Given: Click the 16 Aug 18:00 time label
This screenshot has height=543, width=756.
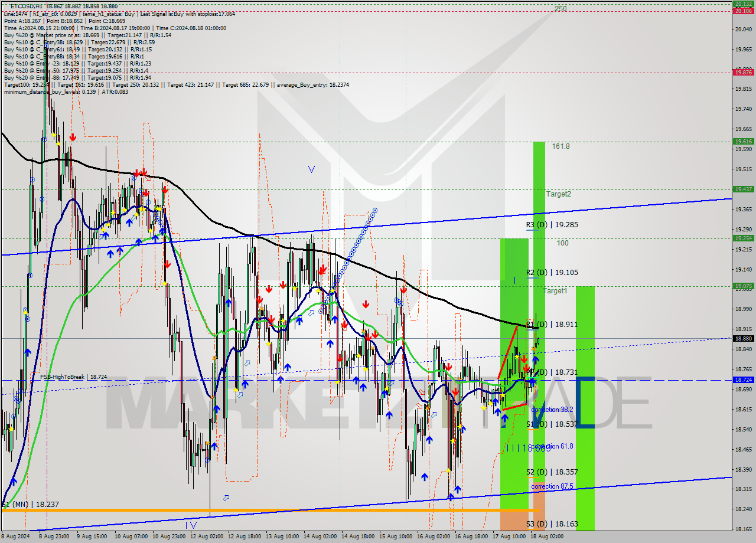Looking at the screenshot, I should (x=471, y=537).
